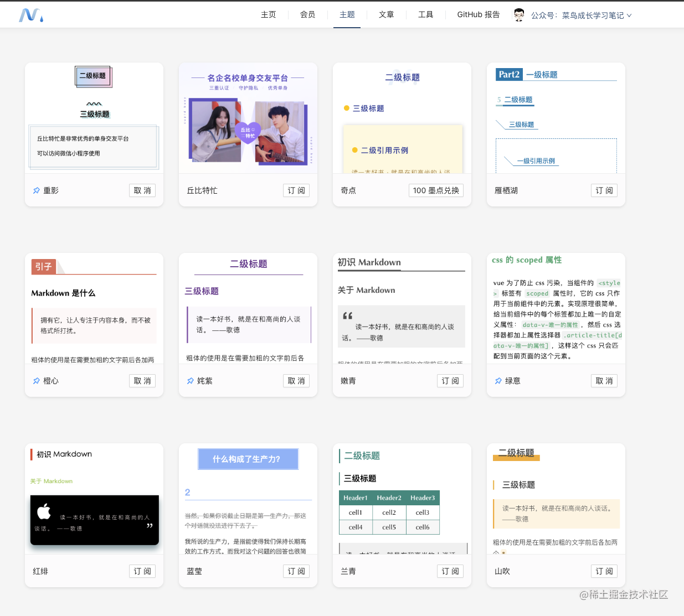Viewport: 684px width, 616px height.
Task: Open GitHub 报告 in the navigation
Action: pos(479,14)
